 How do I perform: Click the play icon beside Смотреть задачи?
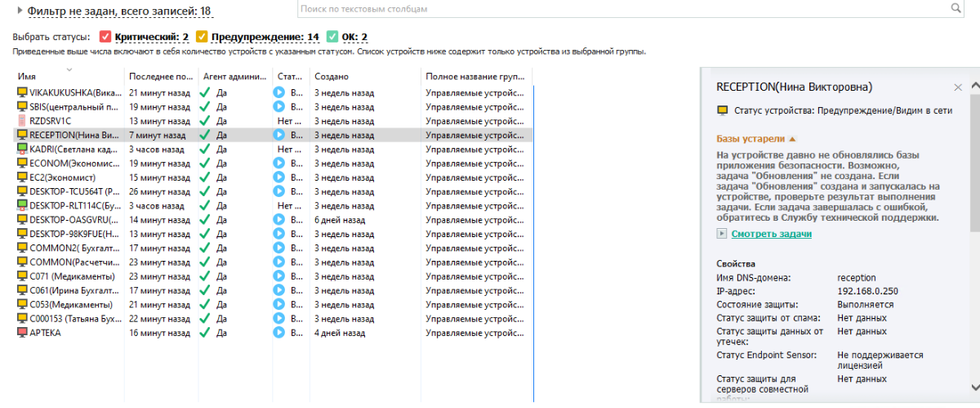(x=721, y=234)
